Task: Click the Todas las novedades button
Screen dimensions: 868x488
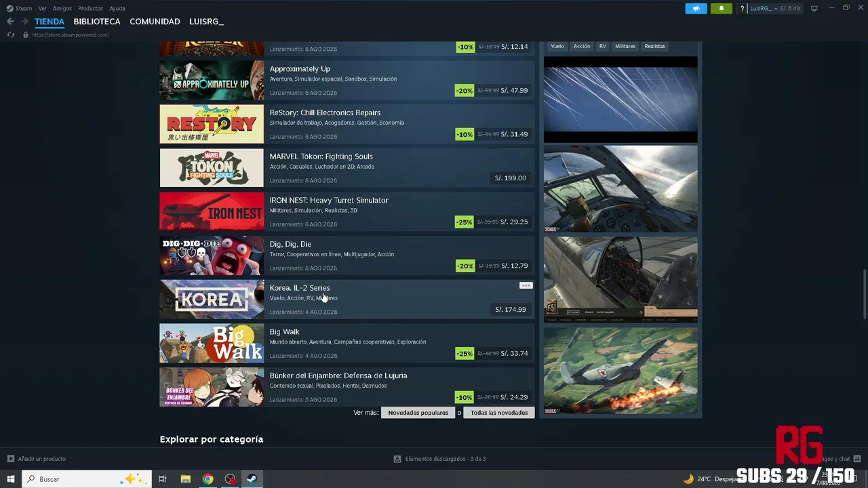Action: pos(499,413)
